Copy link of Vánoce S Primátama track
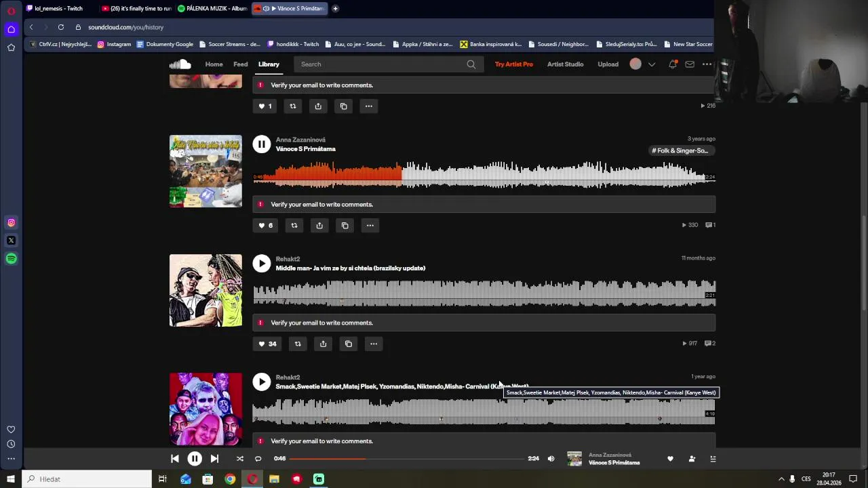Screen dimensions: 868x488 coord(344,225)
